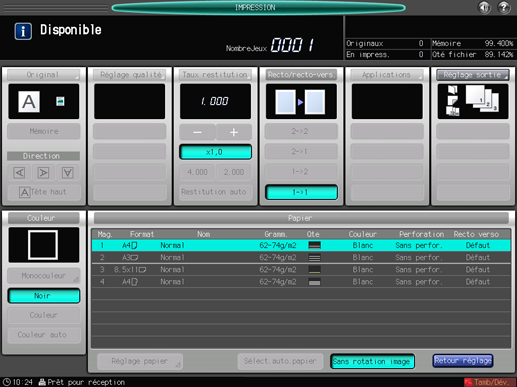The width and height of the screenshot is (517, 387).
Task: Select tray 3 8.5x11 paper row
Action: [x=301, y=270]
